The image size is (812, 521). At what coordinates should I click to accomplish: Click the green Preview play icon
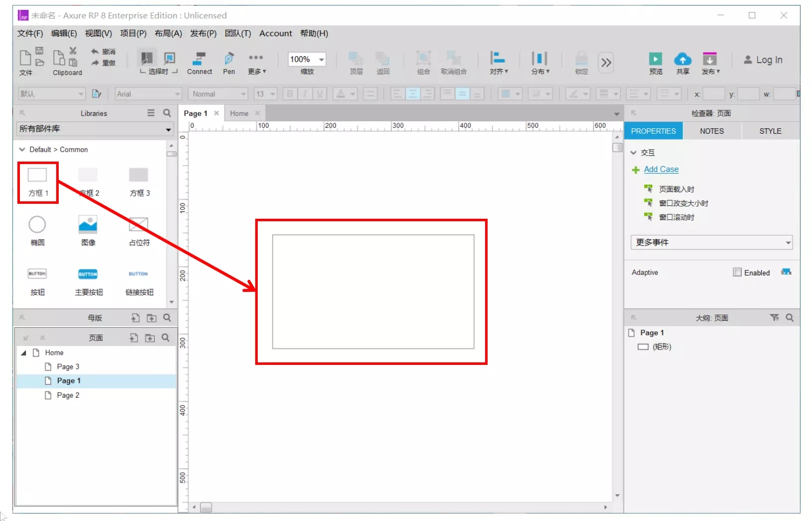tap(655, 59)
